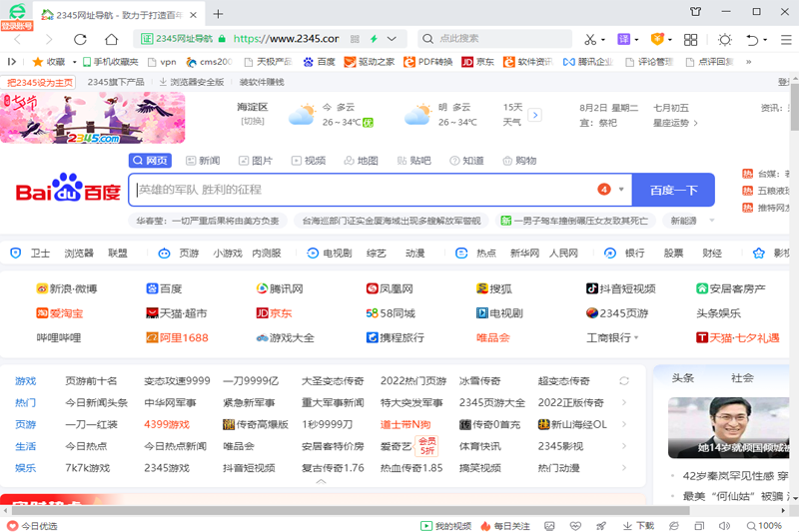Expand the suggested search topics arrow

point(712,221)
